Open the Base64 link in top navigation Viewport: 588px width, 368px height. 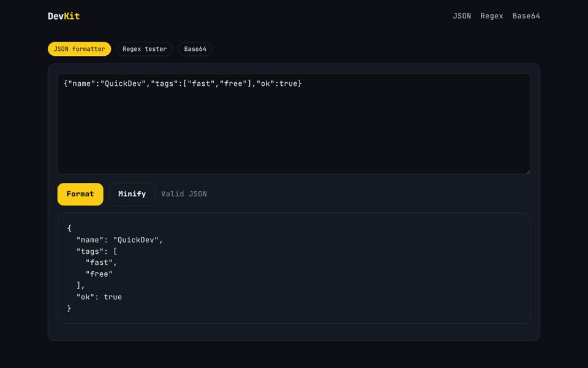pyautogui.click(x=526, y=16)
